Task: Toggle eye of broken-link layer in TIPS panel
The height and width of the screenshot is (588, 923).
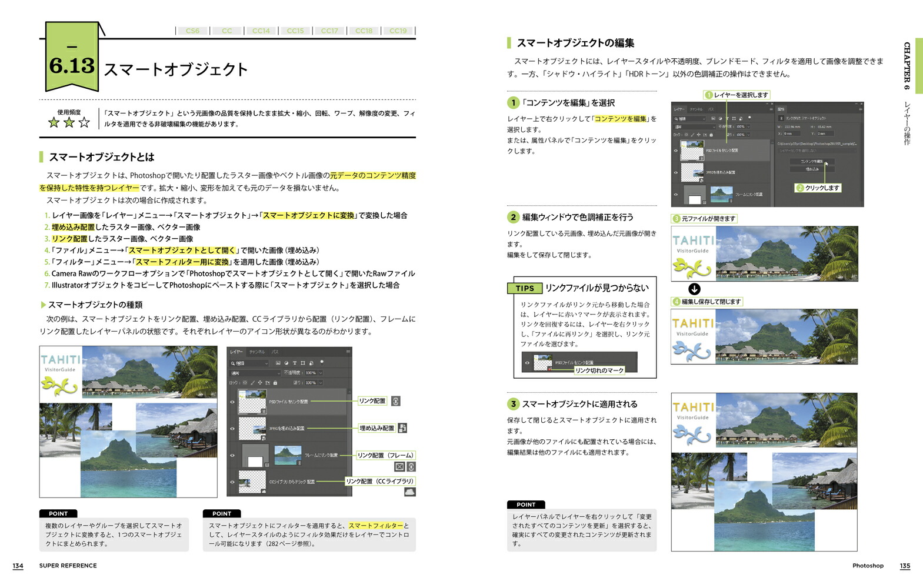Action: (x=527, y=363)
